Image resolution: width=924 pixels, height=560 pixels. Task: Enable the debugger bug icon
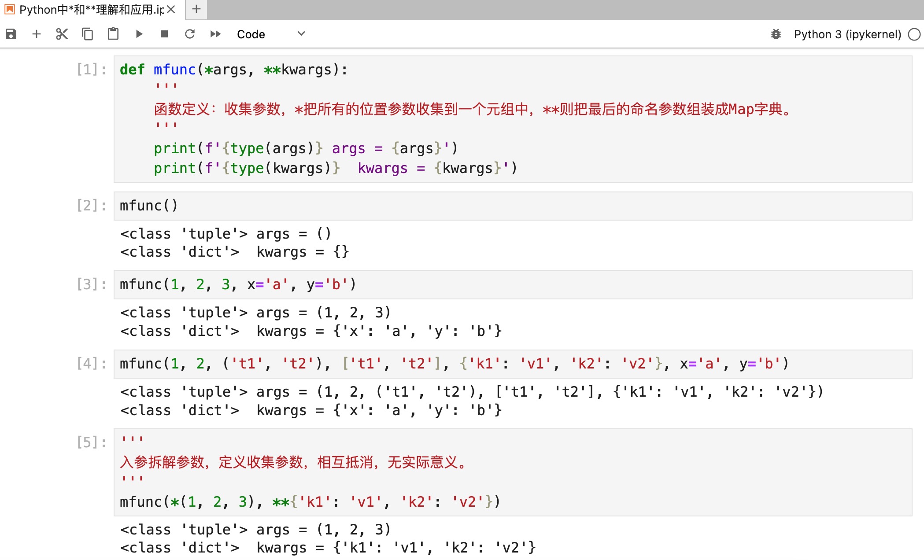(776, 34)
